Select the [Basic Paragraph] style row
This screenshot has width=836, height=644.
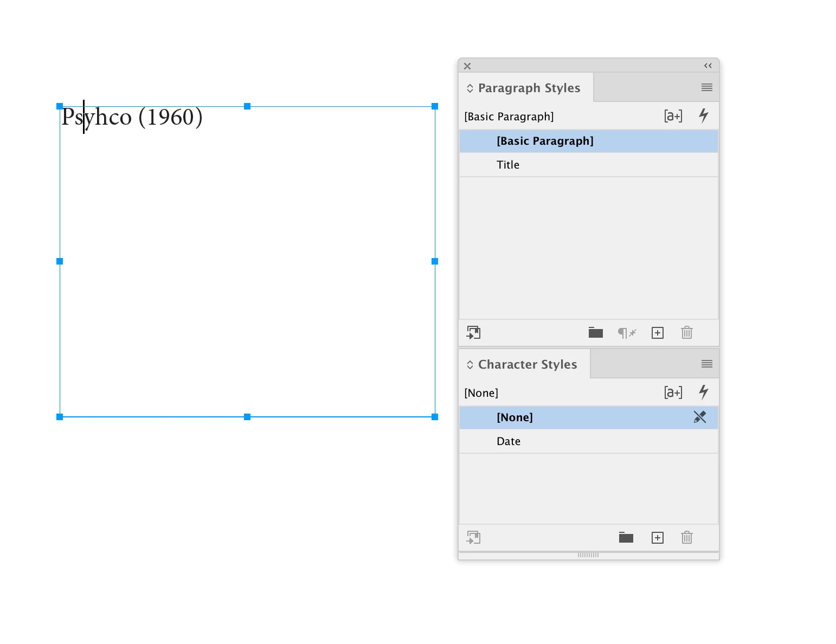click(589, 141)
